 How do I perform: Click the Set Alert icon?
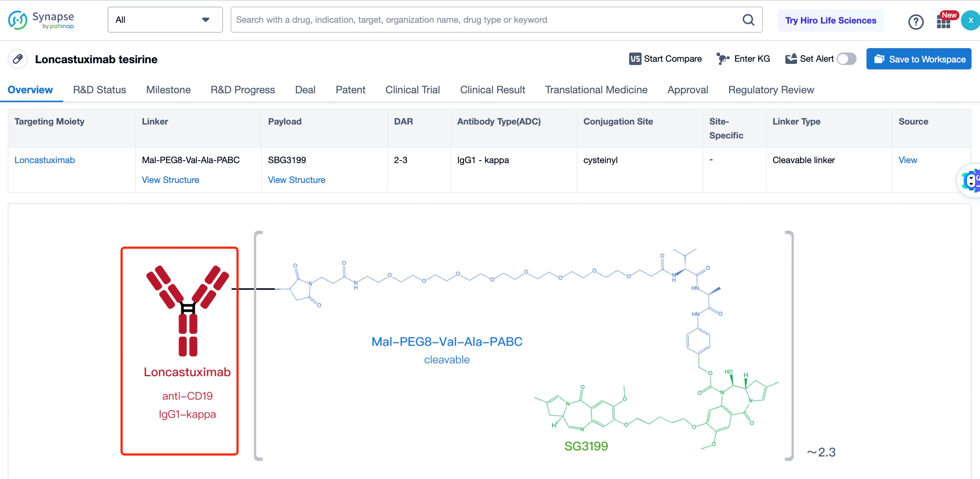click(x=790, y=59)
